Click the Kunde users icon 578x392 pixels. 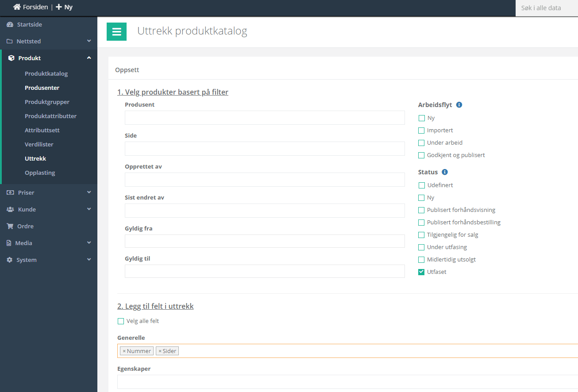10,209
